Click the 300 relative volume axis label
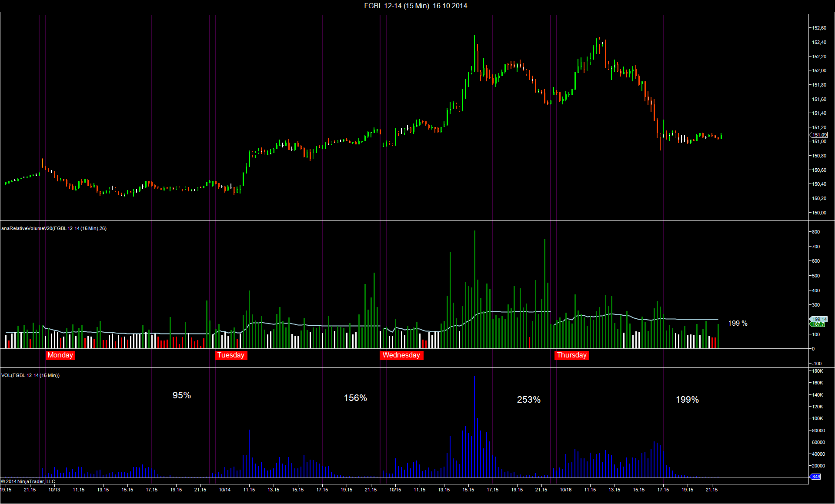 [x=816, y=305]
